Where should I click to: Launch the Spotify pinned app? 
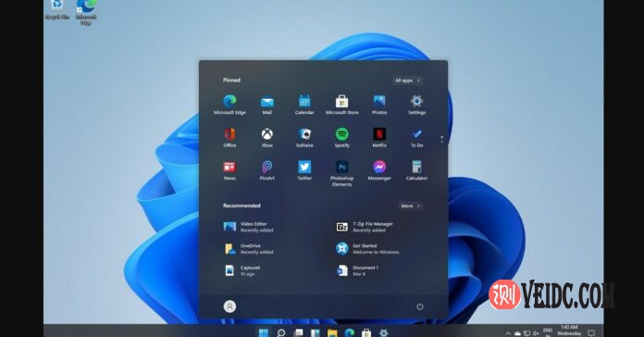click(x=341, y=137)
